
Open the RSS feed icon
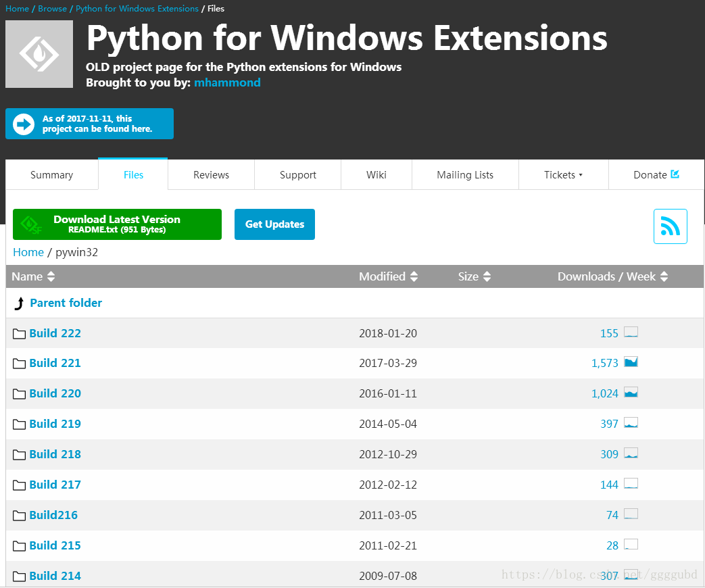click(x=670, y=226)
